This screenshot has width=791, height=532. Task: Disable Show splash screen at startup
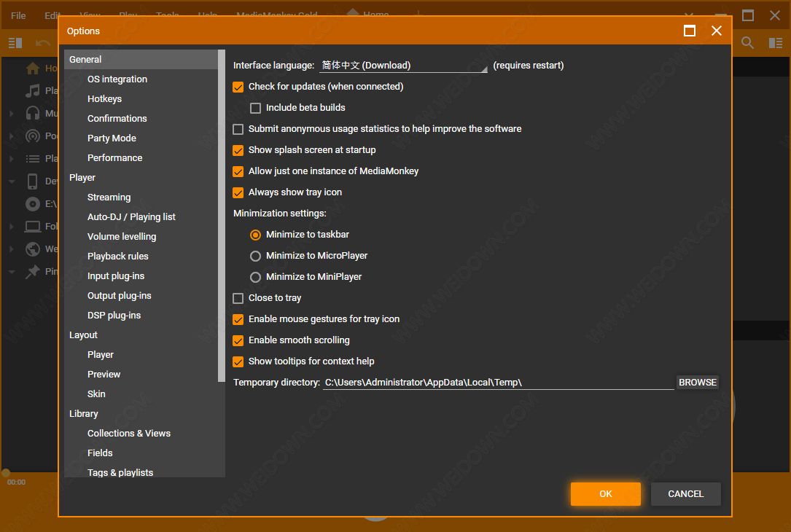[x=238, y=150]
